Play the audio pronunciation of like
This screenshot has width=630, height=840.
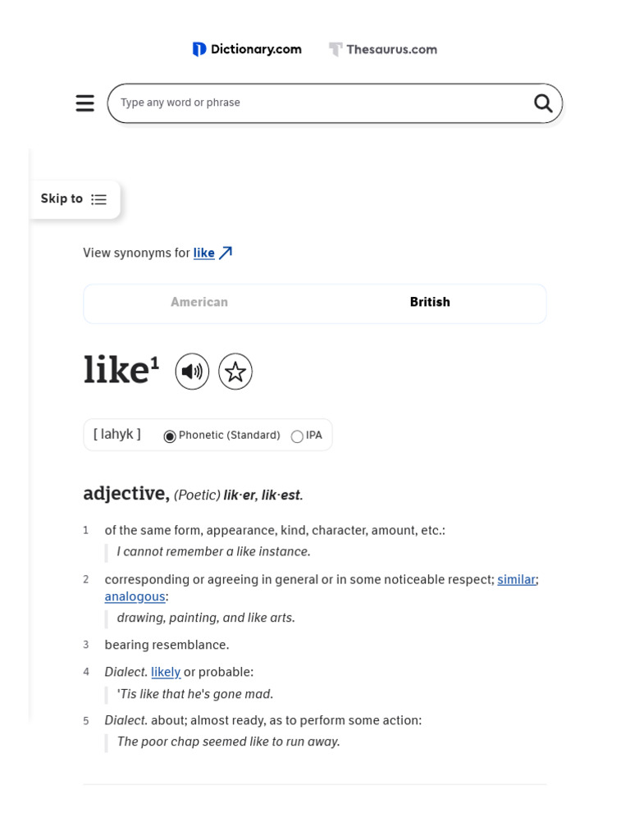pos(192,372)
